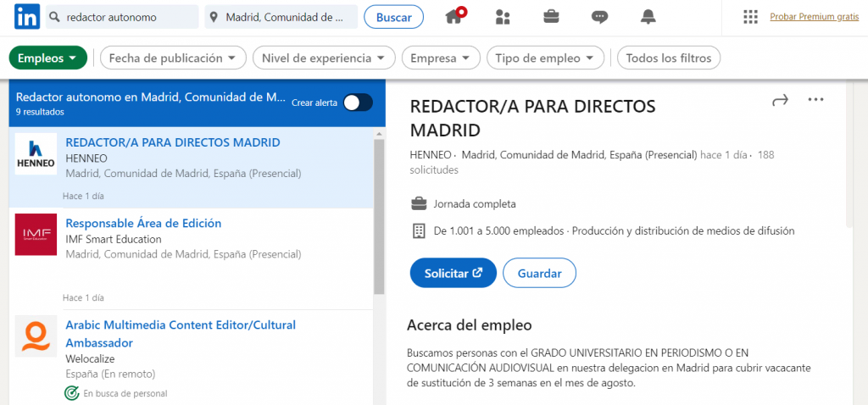Open Responsable Área de Edición listing
This screenshot has height=405, width=868.
pyautogui.click(x=143, y=223)
